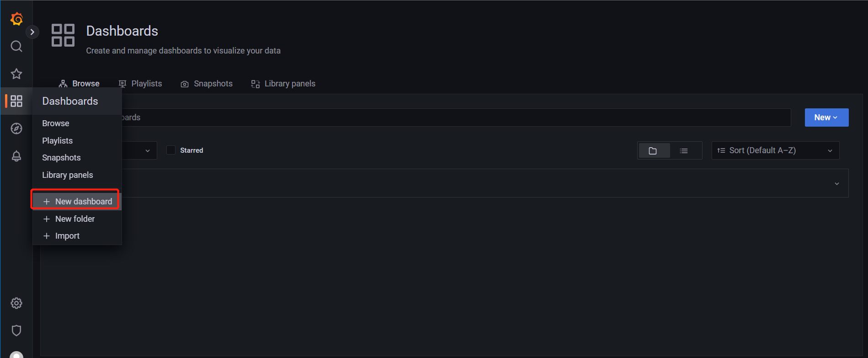Choose Import from the Dashboards menu
This screenshot has width=868, height=358.
tap(67, 236)
